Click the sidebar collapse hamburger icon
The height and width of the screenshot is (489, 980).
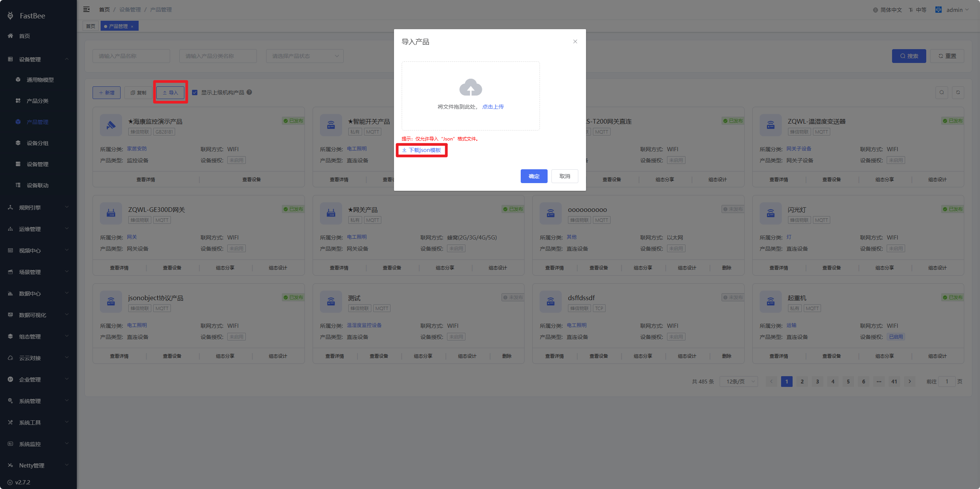[x=86, y=9]
